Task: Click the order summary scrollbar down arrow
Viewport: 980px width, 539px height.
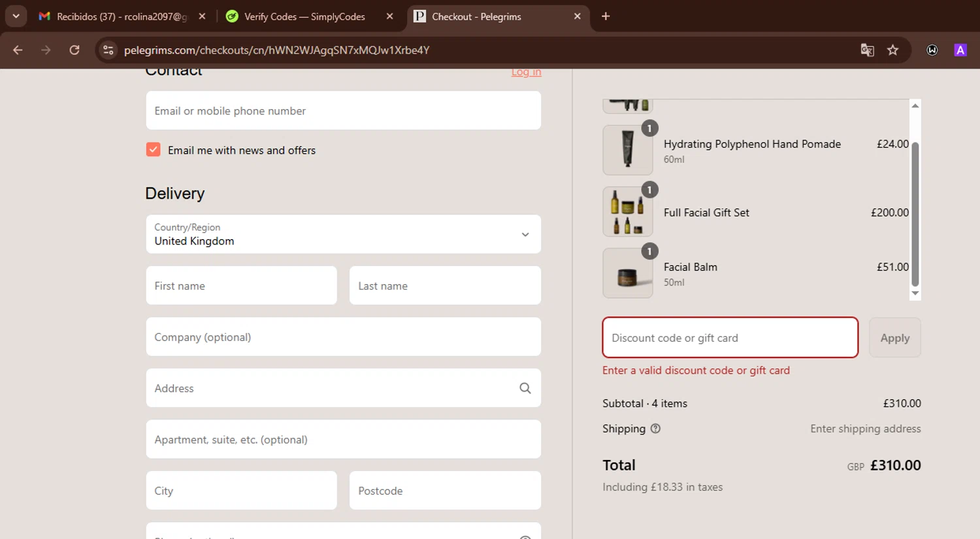Action: point(915,293)
